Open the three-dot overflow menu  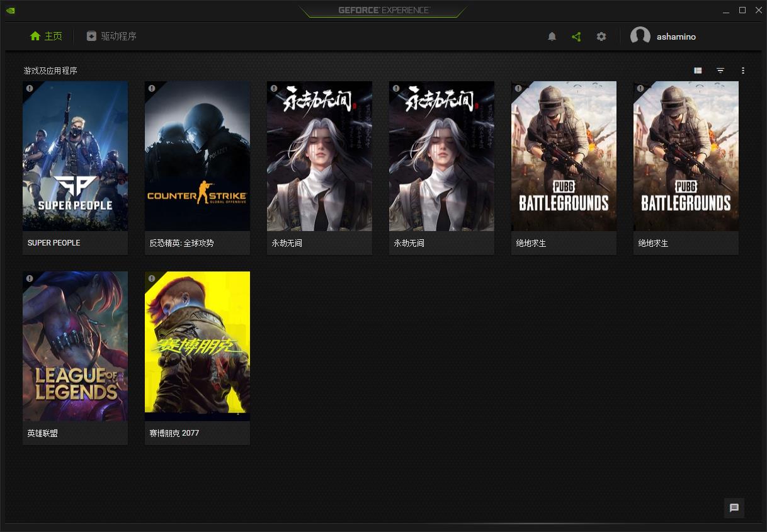click(x=742, y=71)
